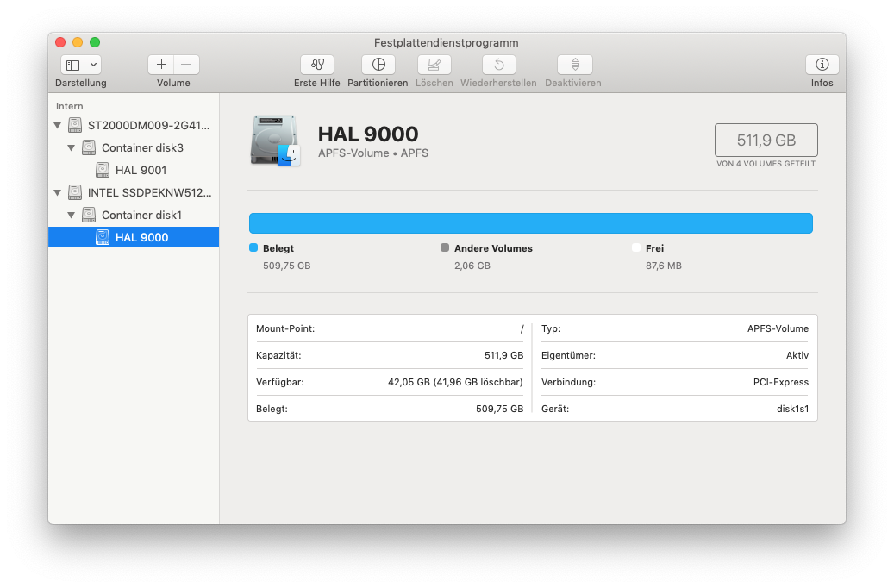Click the Container disk1 icon
Screen dimensions: 894x588
(89, 215)
